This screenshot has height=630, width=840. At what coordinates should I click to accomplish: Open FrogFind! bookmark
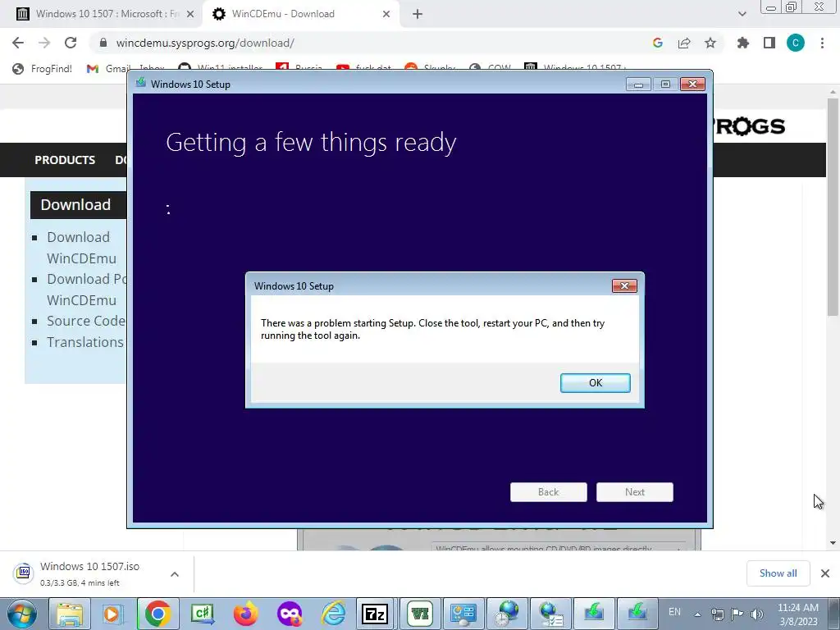coord(43,69)
